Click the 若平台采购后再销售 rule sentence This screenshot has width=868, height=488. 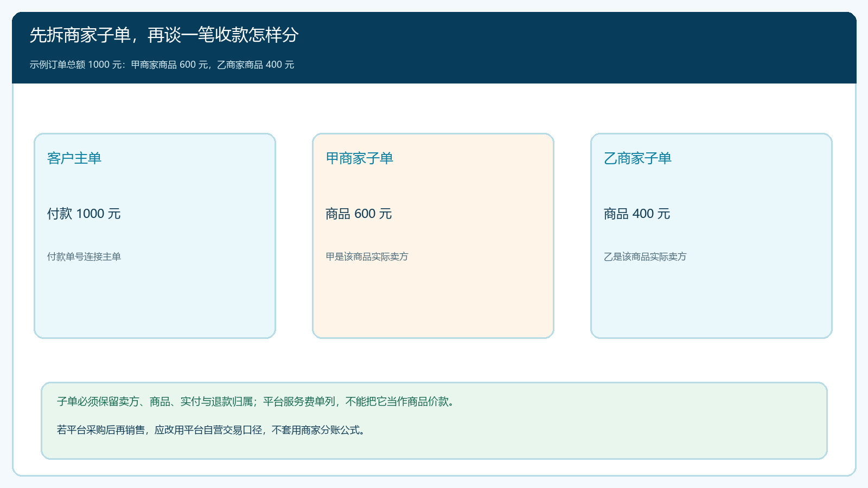(212, 430)
